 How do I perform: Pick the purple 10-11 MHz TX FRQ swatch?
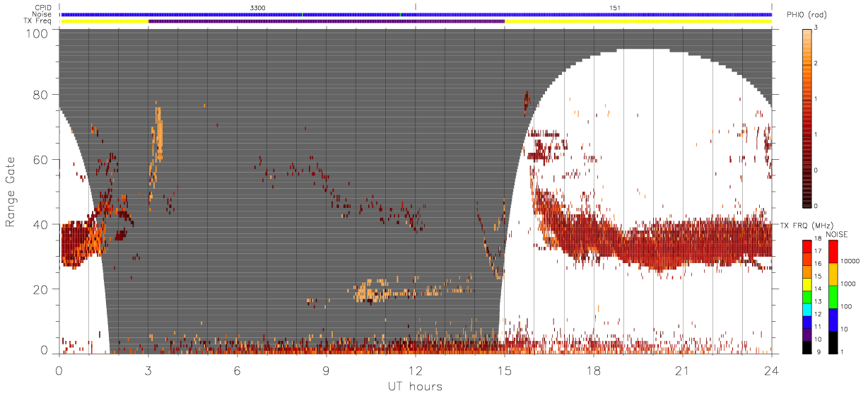pos(807,335)
